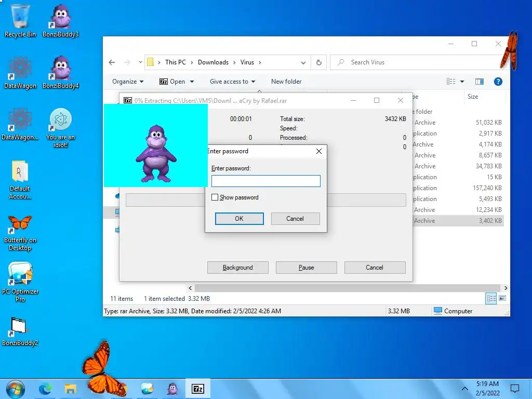Confirm password with OK button
This screenshot has width=532, height=399.
pyautogui.click(x=239, y=219)
